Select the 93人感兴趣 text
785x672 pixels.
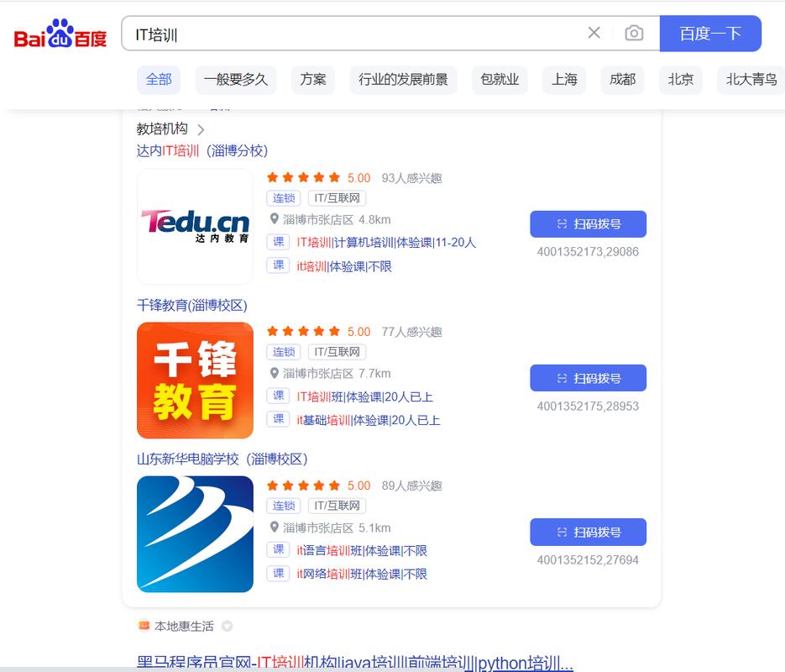pyautogui.click(x=411, y=178)
